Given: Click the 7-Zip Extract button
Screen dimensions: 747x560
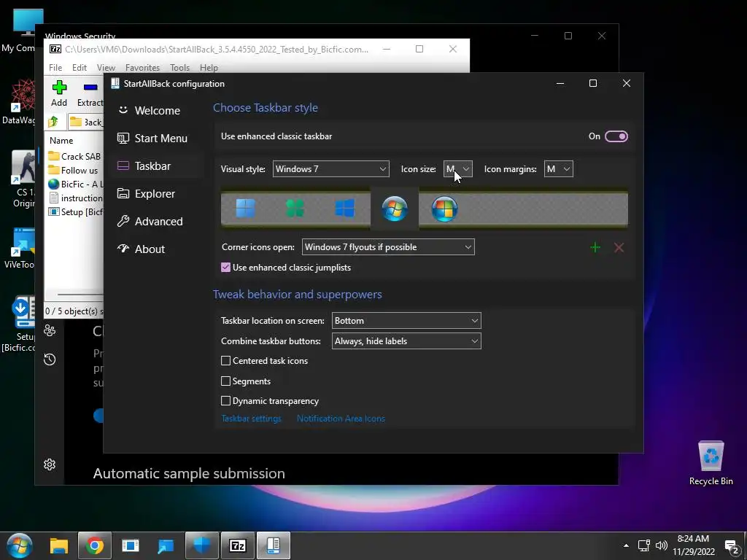Looking at the screenshot, I should click(x=90, y=93).
